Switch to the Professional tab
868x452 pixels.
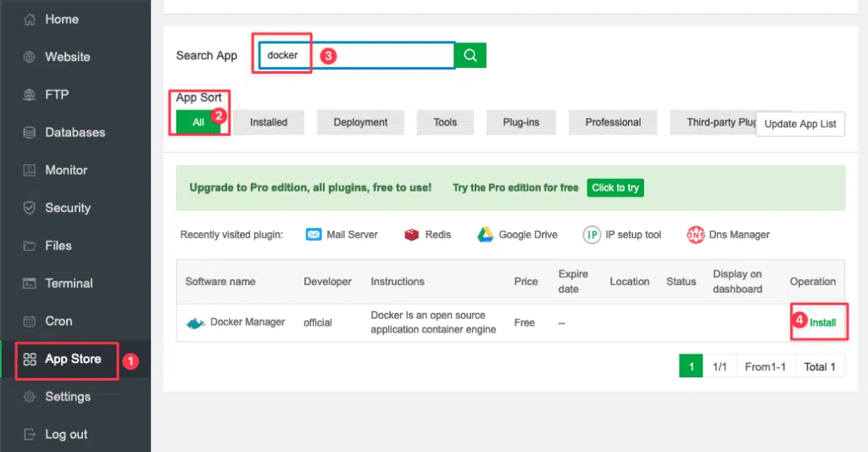(x=613, y=122)
